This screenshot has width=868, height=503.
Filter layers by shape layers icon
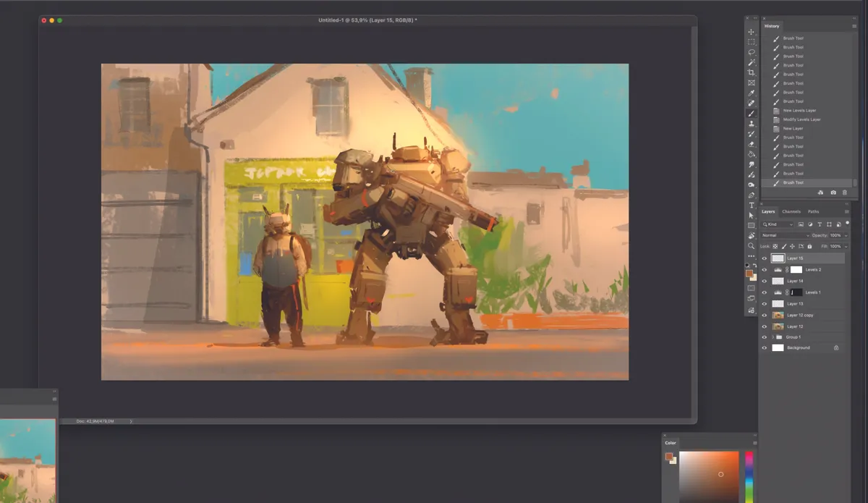click(x=829, y=224)
